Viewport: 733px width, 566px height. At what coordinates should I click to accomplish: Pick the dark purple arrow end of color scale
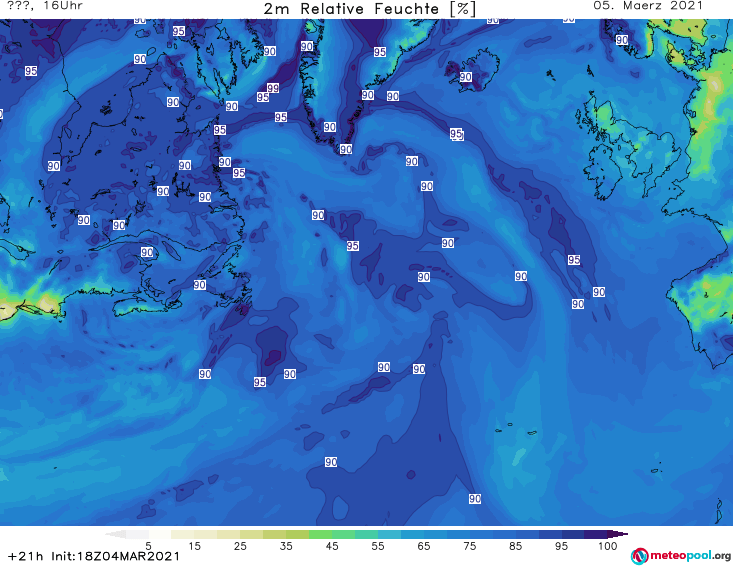tap(618, 534)
